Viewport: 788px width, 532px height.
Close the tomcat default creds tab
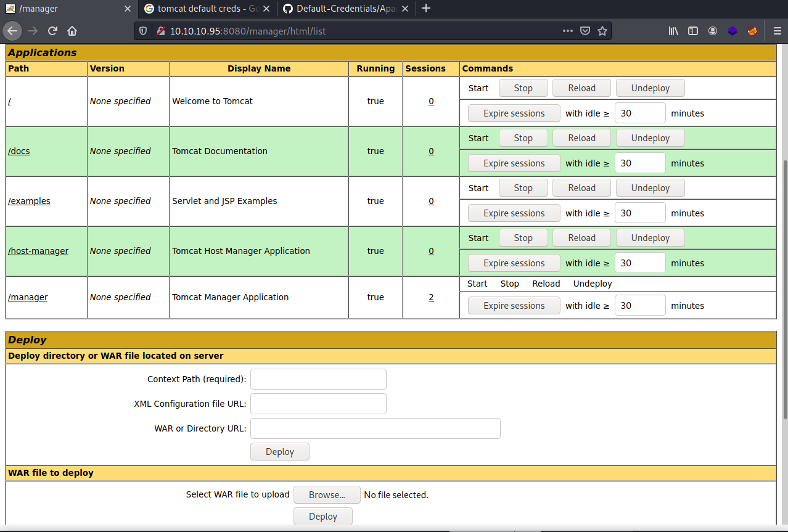(x=266, y=9)
